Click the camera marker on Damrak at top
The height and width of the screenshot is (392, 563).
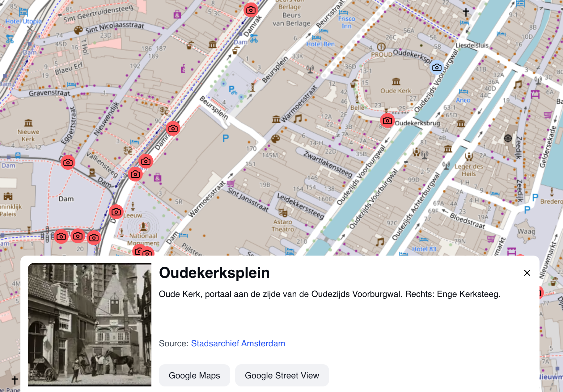pos(251,10)
